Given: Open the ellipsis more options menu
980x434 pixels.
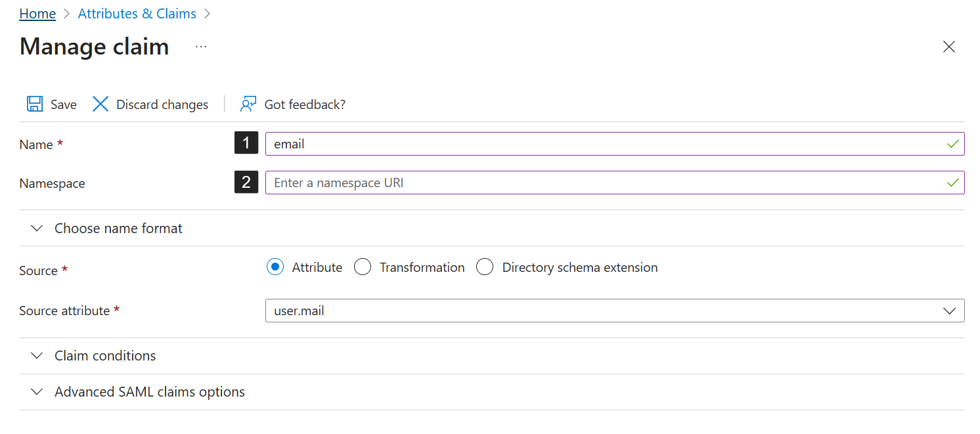Looking at the screenshot, I should (201, 47).
